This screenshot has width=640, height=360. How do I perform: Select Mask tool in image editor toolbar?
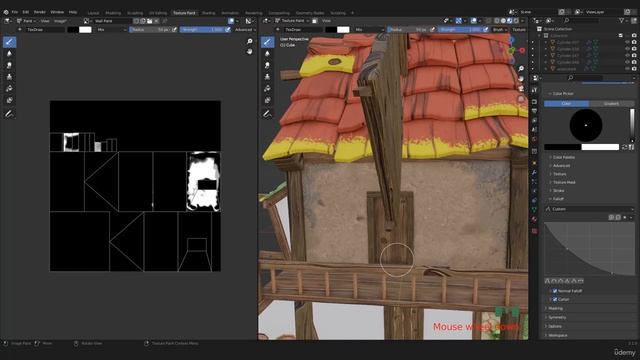(9, 100)
